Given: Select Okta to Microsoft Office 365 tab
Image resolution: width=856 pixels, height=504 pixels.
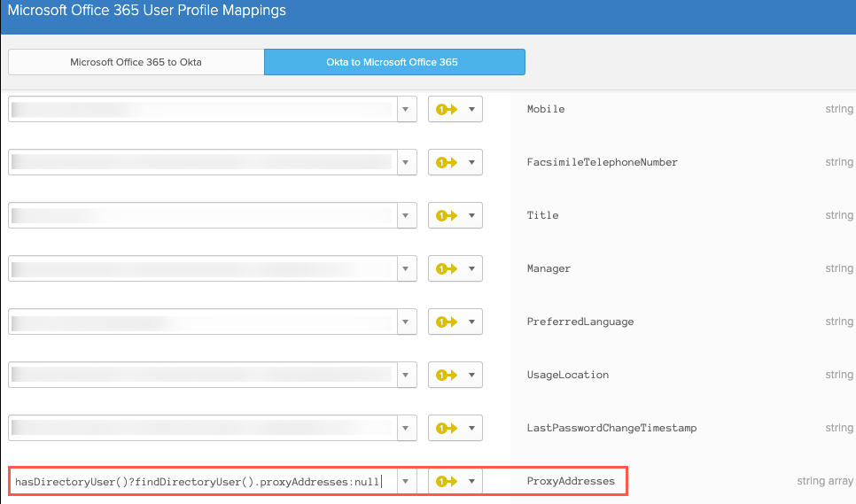Looking at the screenshot, I should tap(394, 62).
